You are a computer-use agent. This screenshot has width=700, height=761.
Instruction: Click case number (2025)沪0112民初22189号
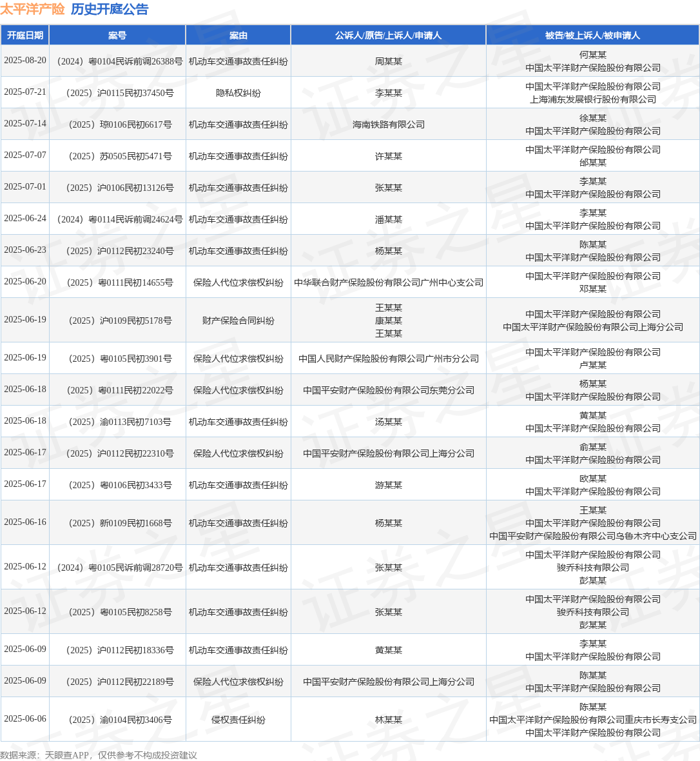119,682
